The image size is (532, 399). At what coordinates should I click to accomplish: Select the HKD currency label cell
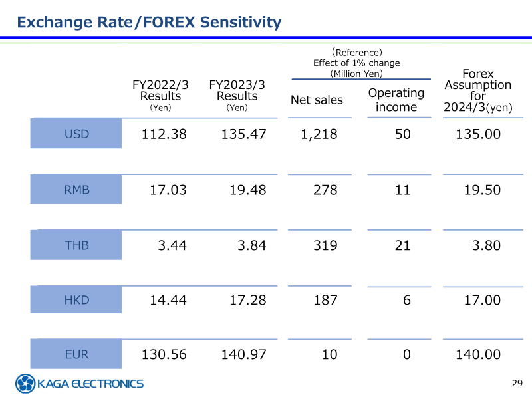click(76, 301)
